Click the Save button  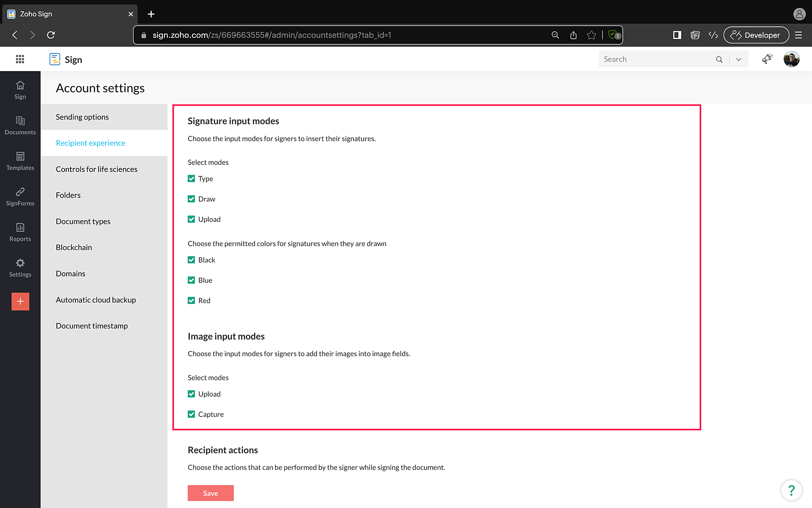[x=210, y=493]
